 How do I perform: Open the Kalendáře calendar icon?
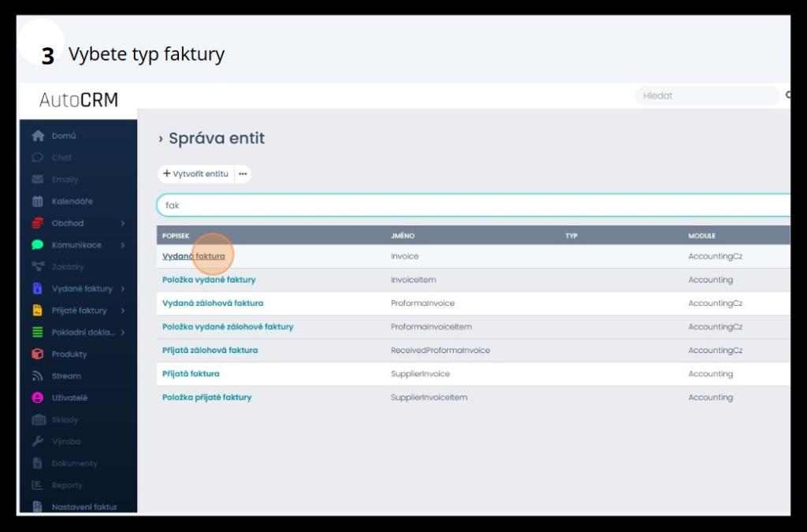pos(38,201)
